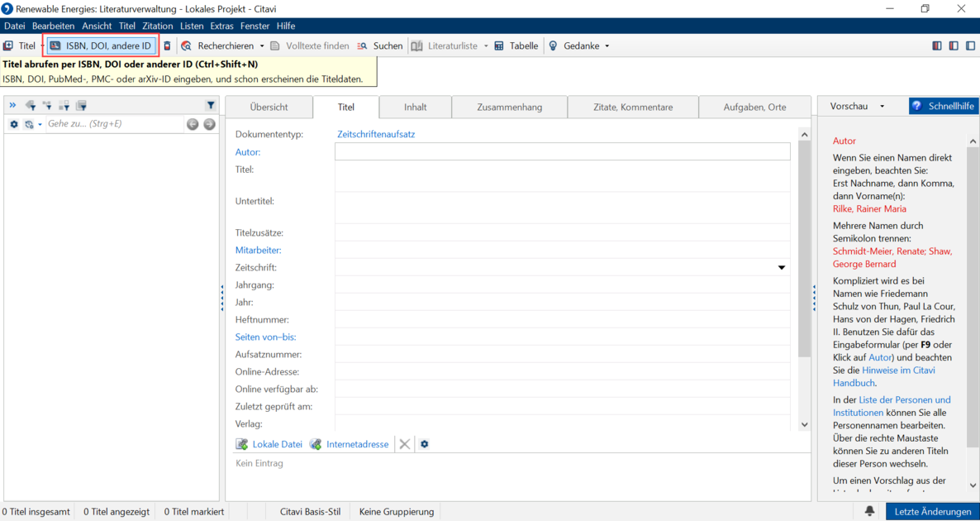
Task: Toggle the single-panel layout icon at far right
Action: coord(970,45)
